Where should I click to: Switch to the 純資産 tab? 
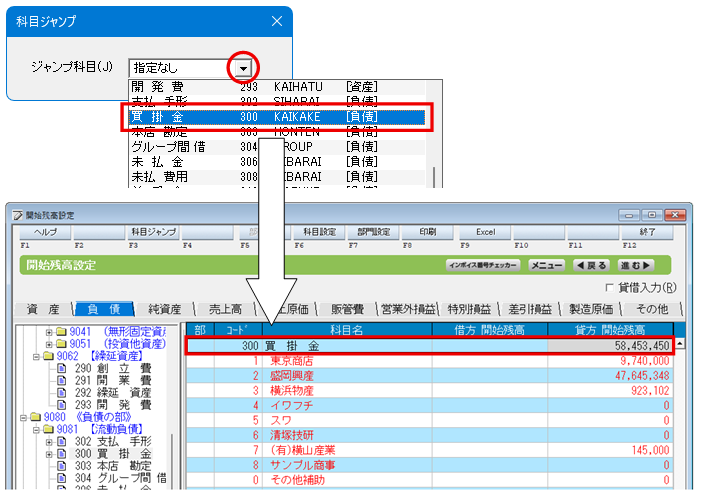[164, 309]
